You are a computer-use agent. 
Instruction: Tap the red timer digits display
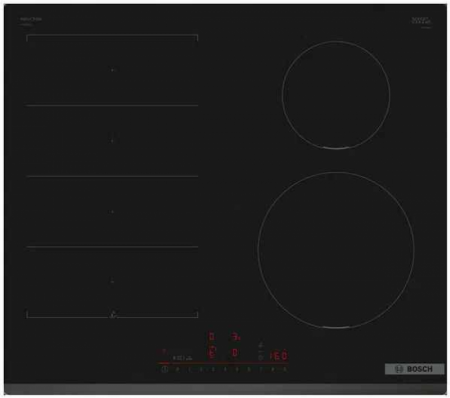pos(279,356)
